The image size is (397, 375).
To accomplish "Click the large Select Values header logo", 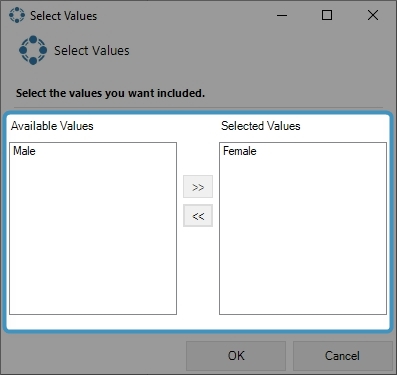I will (33, 50).
